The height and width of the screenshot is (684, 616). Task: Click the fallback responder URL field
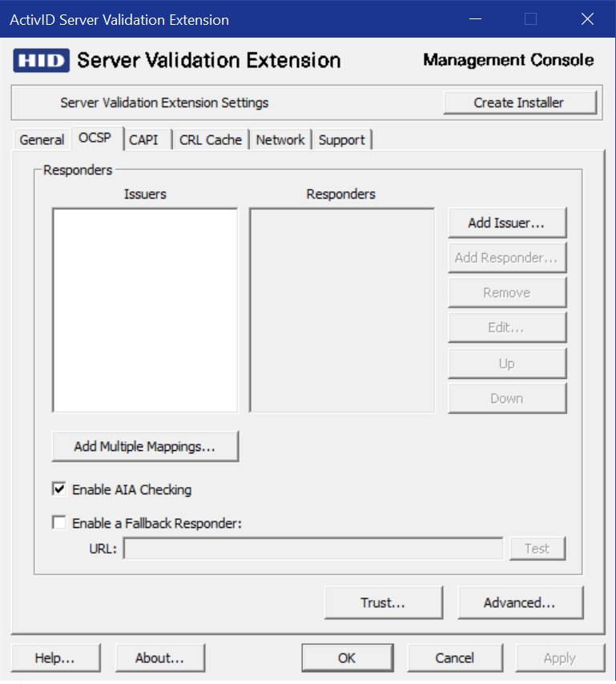tap(312, 549)
